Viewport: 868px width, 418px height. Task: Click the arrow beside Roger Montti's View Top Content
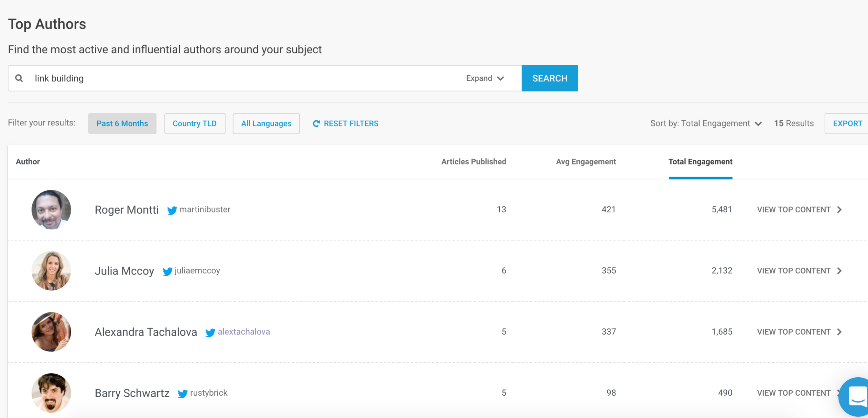click(840, 210)
